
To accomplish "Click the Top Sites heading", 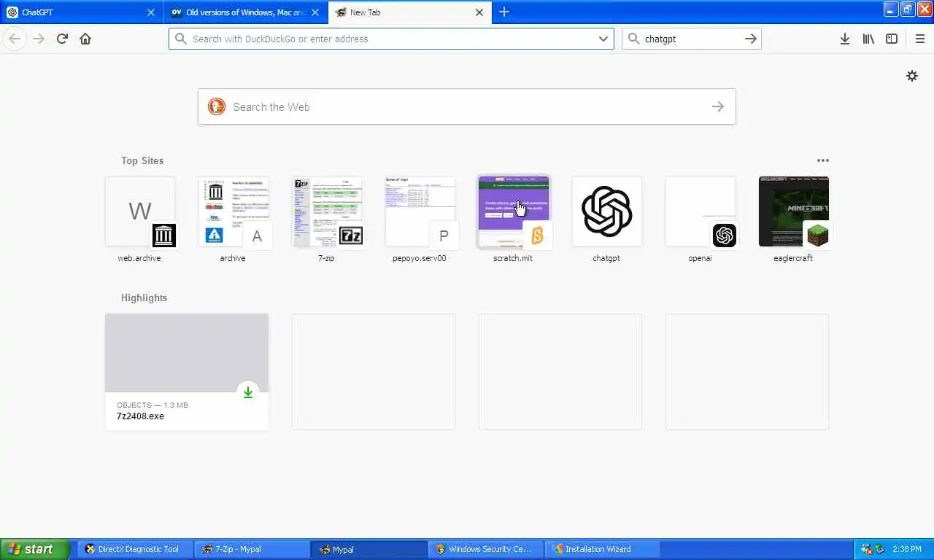I will point(142,160).
